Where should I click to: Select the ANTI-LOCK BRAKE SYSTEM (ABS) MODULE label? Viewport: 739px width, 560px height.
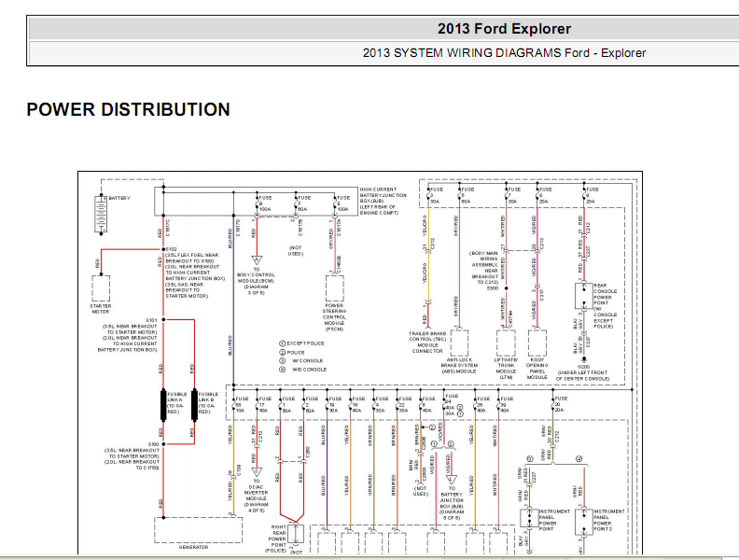click(x=459, y=365)
